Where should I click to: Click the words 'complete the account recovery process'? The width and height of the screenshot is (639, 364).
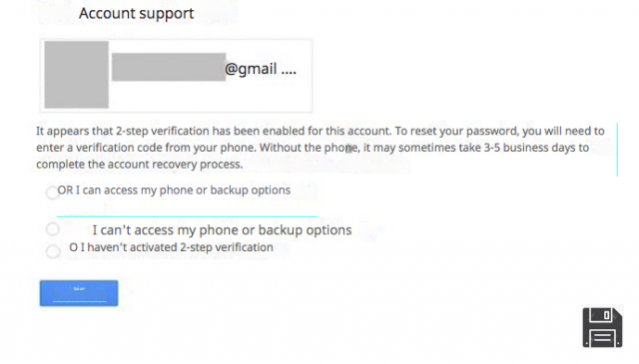click(139, 165)
